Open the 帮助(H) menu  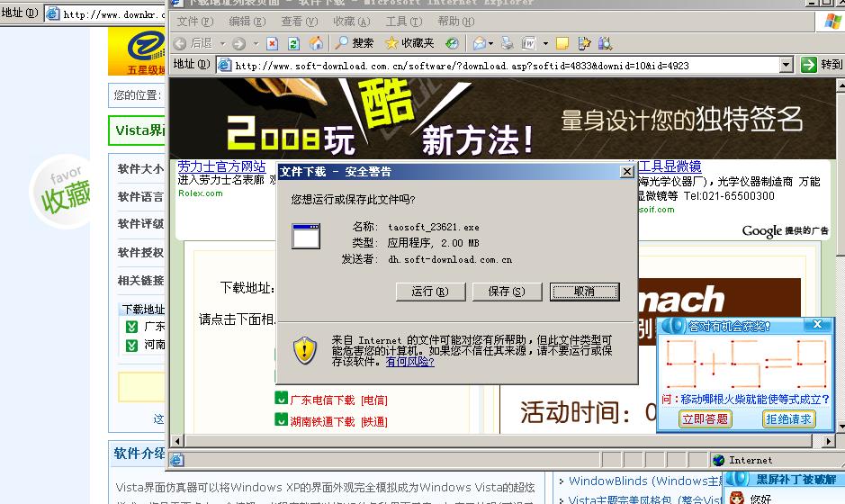point(456,22)
